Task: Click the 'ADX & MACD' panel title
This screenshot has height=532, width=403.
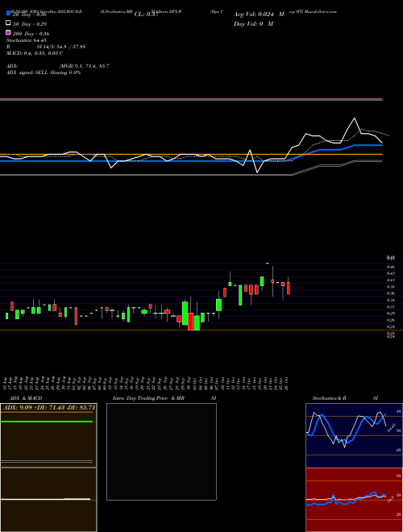Action: click(26, 398)
